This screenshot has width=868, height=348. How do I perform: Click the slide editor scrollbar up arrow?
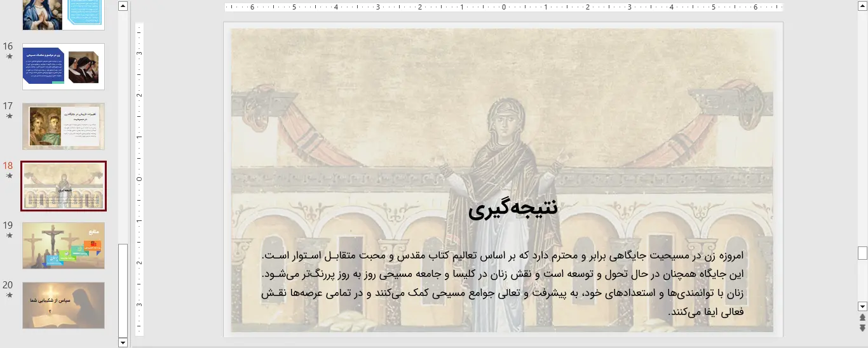[862, 6]
